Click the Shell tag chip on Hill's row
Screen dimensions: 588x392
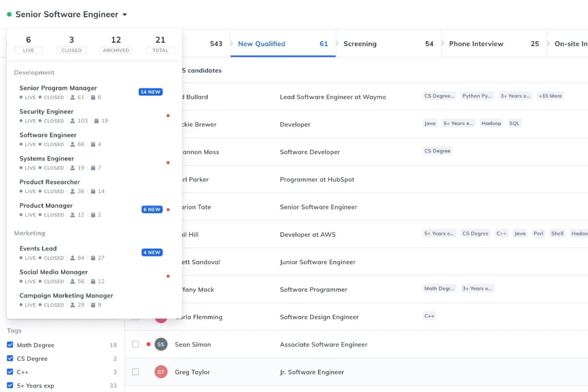[557, 233]
